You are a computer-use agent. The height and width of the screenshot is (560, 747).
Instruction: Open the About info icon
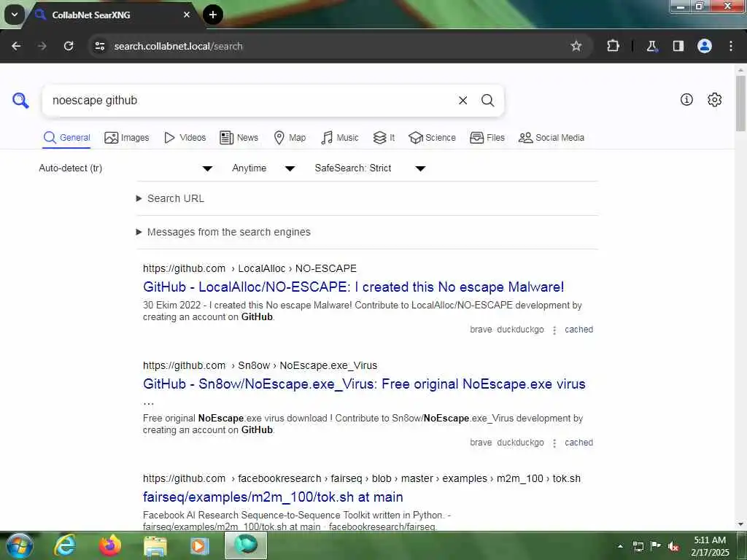tap(686, 99)
